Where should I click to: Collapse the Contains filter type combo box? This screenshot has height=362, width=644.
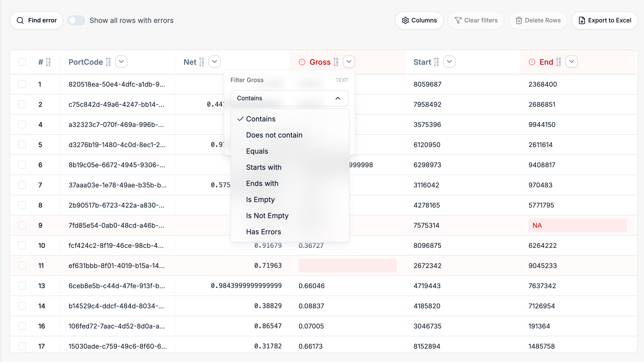click(289, 98)
